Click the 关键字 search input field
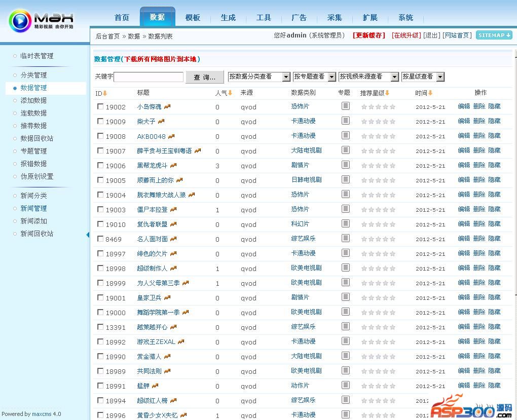The width and height of the screenshot is (517, 420). (x=149, y=77)
